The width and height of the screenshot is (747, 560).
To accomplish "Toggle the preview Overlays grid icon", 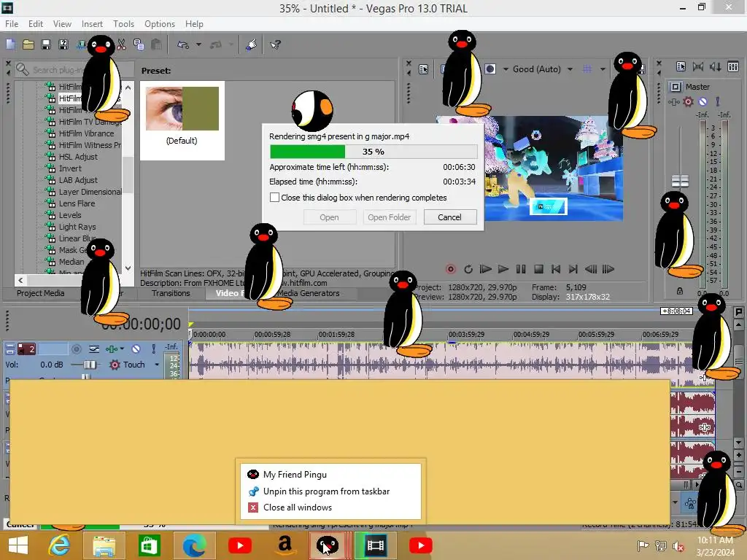I will coord(587,69).
